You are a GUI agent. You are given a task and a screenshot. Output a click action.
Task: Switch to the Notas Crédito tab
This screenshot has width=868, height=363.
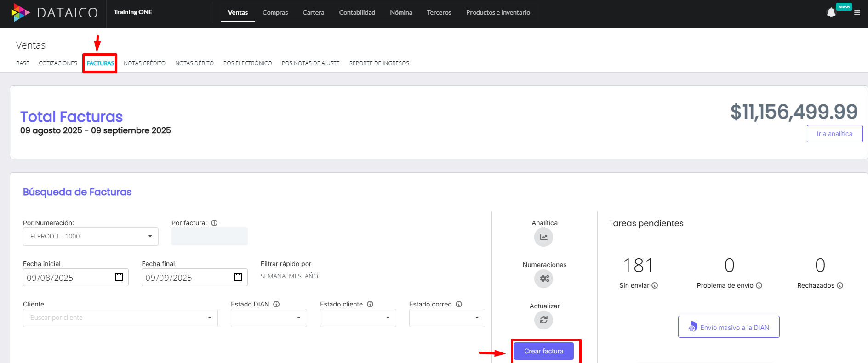(x=144, y=63)
